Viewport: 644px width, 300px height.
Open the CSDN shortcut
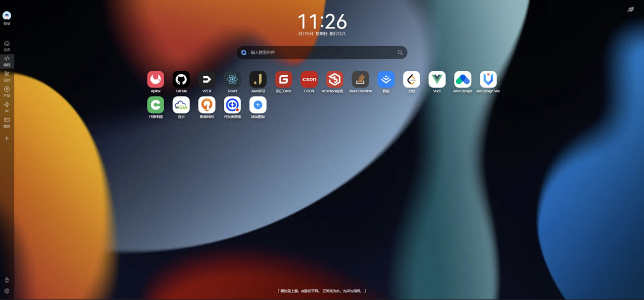[x=309, y=79]
